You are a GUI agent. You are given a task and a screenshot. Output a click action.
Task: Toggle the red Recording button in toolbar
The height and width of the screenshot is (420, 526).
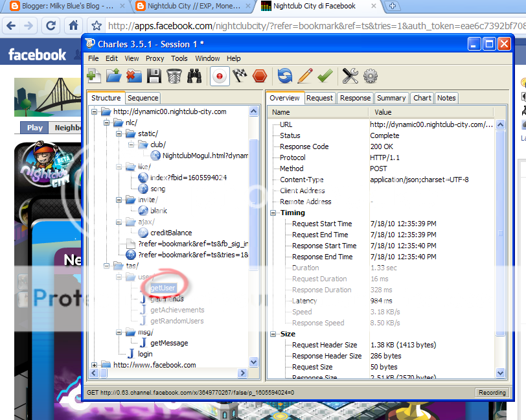(220, 76)
